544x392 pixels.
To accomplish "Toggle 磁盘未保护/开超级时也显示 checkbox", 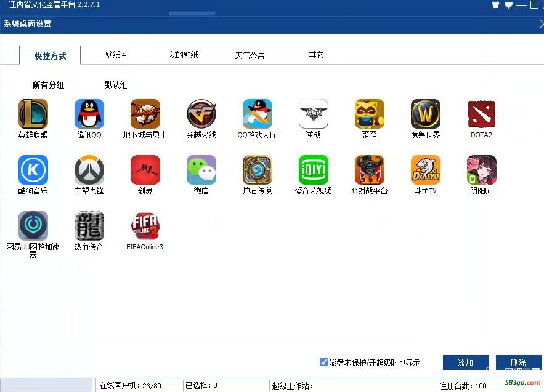I will coord(323,362).
